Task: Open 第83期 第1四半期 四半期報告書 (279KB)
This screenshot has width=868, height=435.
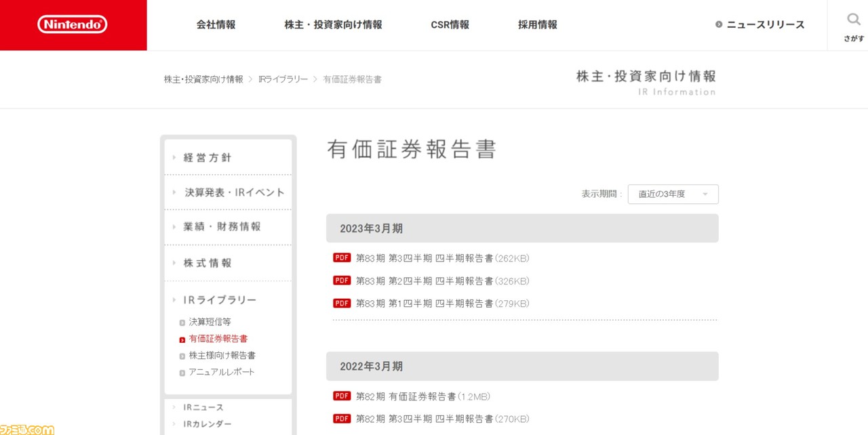Action: tap(442, 304)
